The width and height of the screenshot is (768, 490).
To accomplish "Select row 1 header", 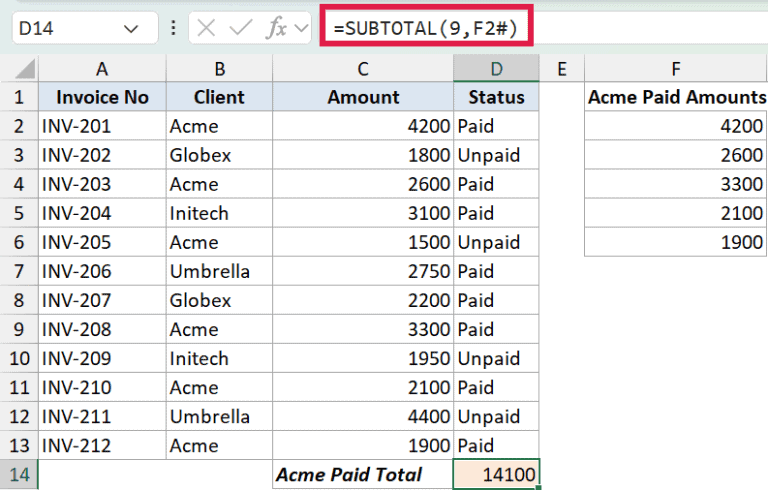I will [x=19, y=97].
